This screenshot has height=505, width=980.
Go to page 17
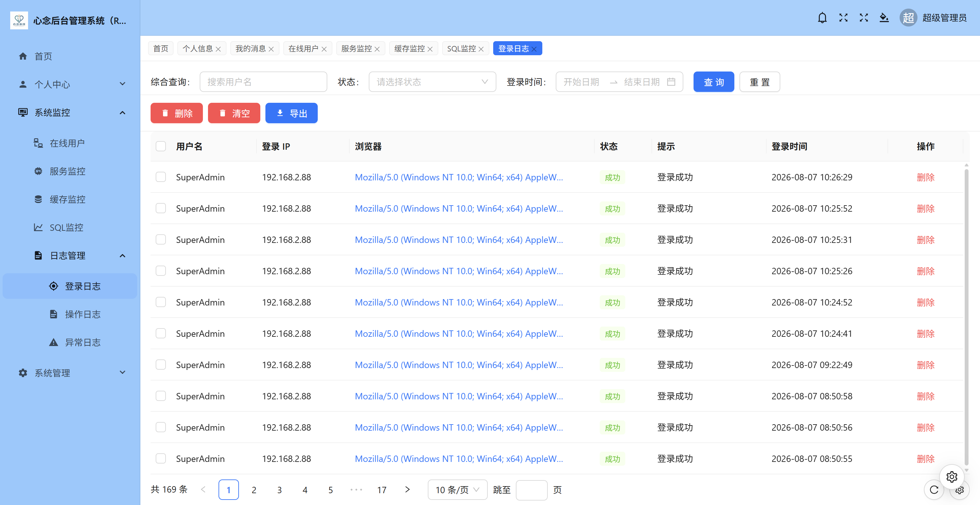coord(382,490)
